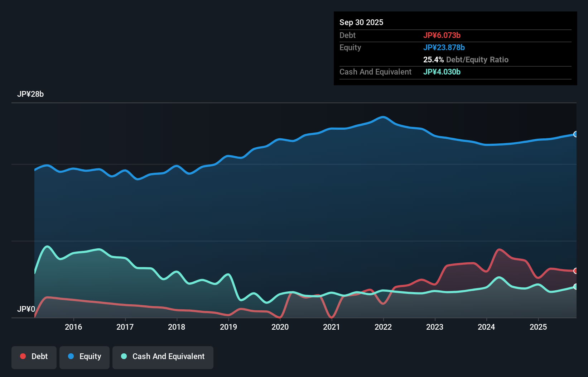Viewport: 588px width, 377px height.
Task: Select the 2020 x-axis label
Action: click(280, 327)
